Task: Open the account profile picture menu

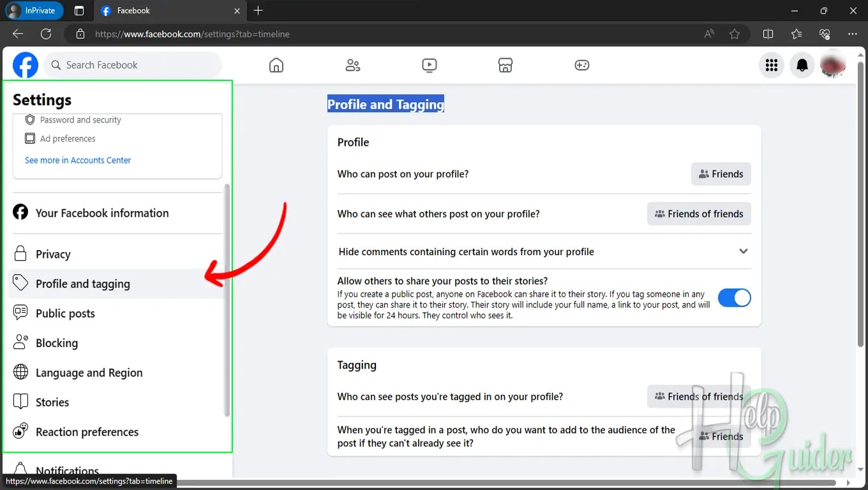Action: 833,65
